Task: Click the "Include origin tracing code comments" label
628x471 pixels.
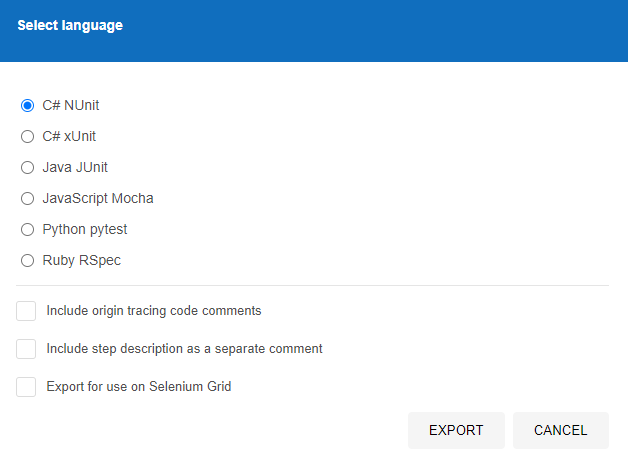Action: 154,311
